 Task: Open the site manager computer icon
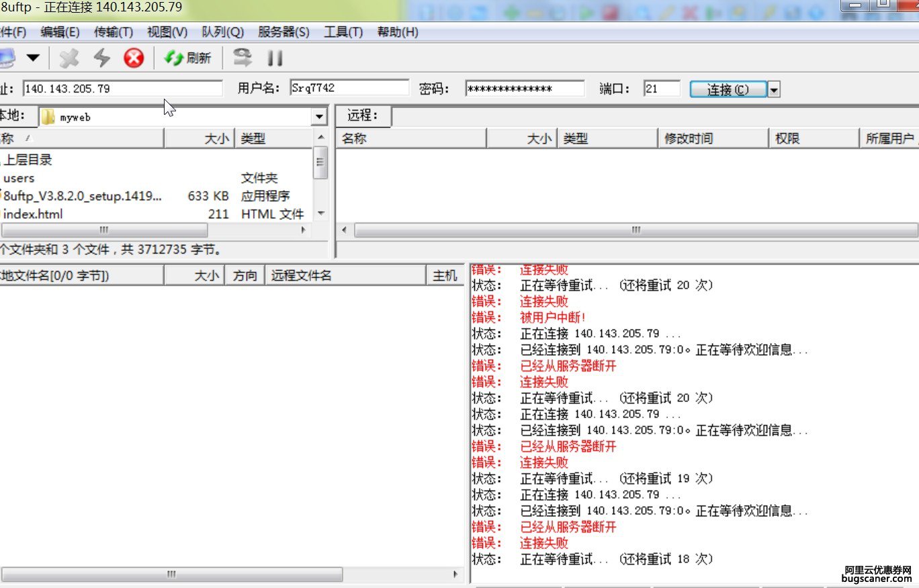pos(5,58)
